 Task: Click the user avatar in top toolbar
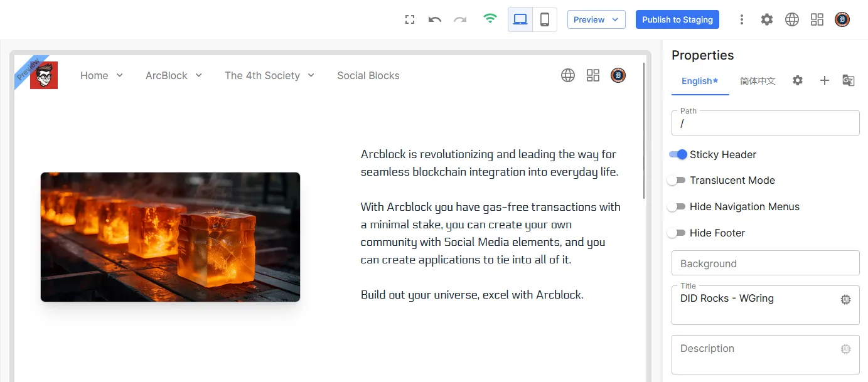point(842,19)
